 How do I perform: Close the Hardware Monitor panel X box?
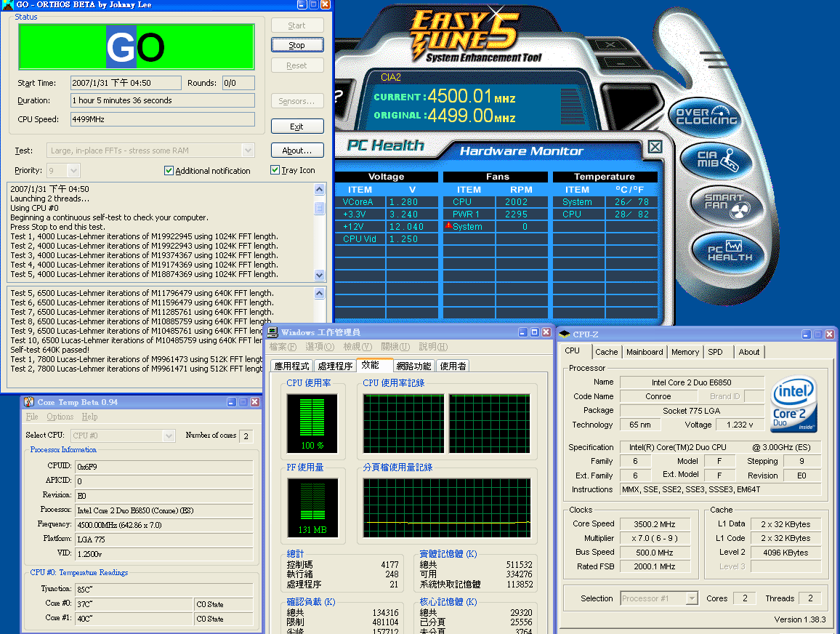pos(655,147)
